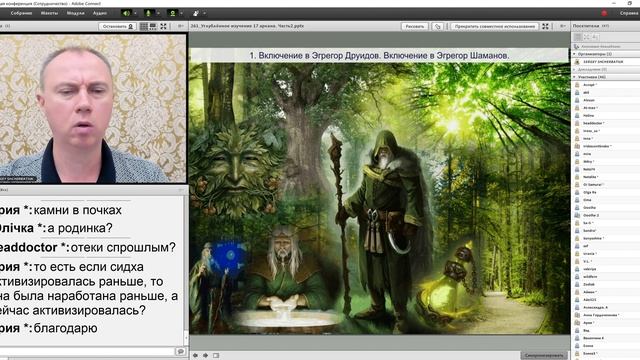Viewport: 640px width, 360px height.
Task: Click chat message 'отеки спрошлым?'
Action: 124,247
